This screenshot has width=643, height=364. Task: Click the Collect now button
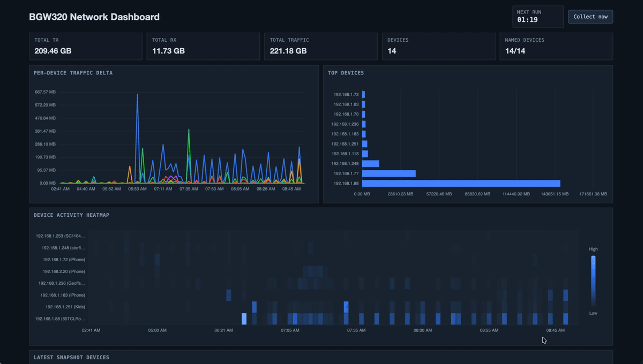tap(590, 17)
